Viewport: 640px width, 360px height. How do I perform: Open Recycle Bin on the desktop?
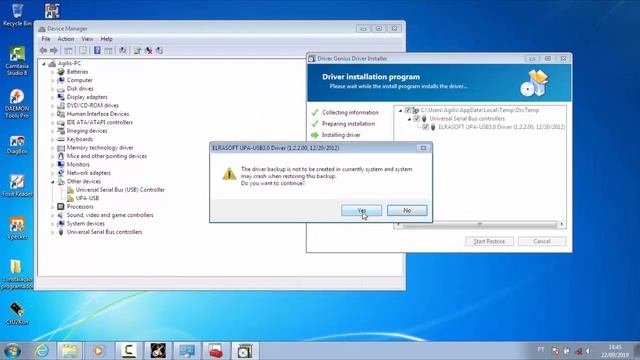pos(17,15)
